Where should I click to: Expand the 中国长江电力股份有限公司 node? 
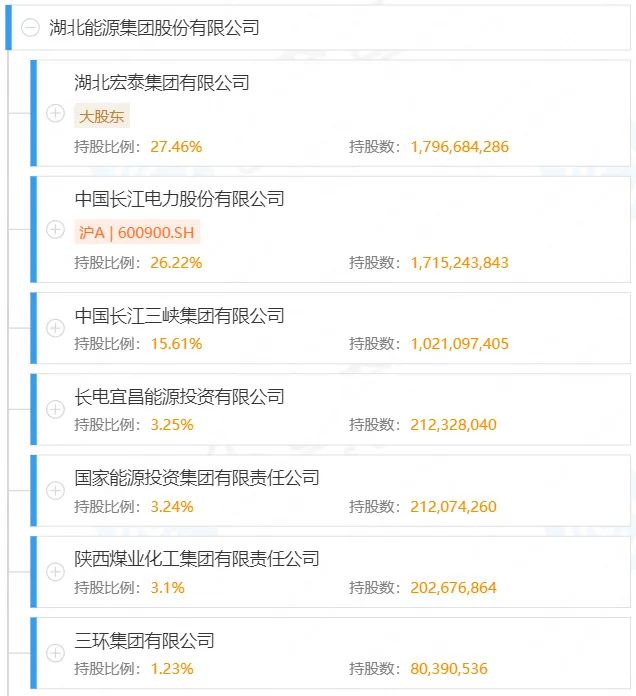tap(56, 230)
